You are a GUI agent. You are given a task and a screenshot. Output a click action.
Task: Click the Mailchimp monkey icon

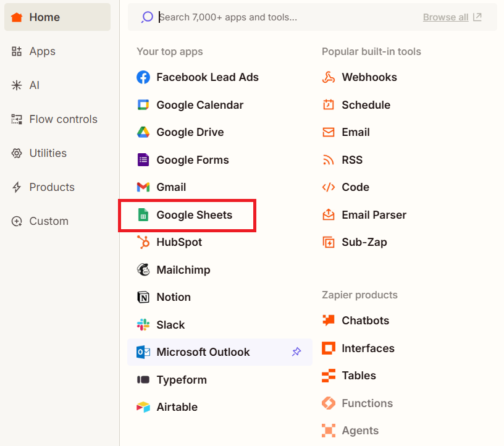click(143, 270)
